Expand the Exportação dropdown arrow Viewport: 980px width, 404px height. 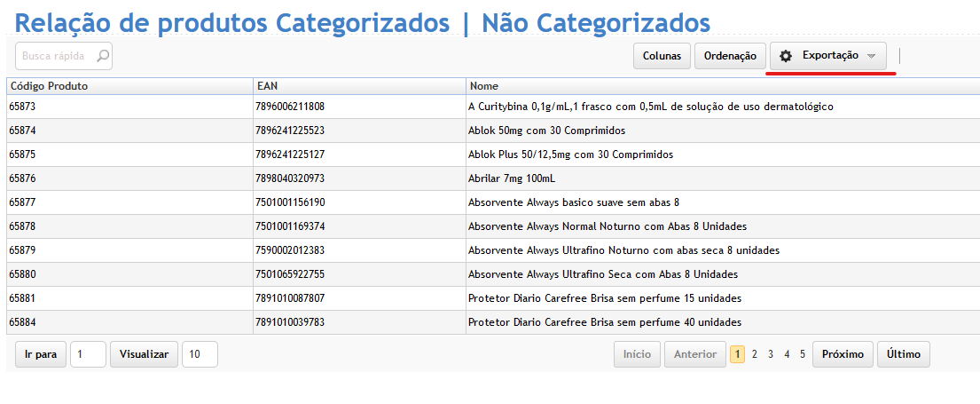point(871,56)
